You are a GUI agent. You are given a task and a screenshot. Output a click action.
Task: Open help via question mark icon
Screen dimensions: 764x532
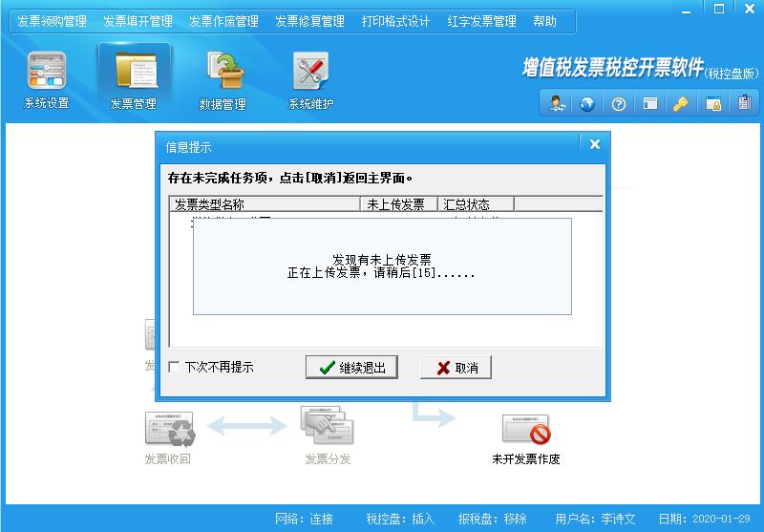[619, 104]
